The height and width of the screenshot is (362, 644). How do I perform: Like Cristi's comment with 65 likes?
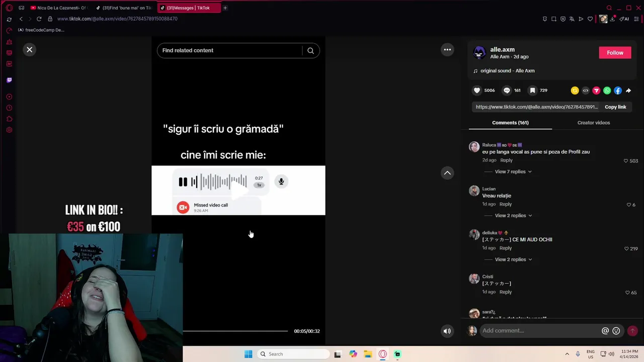tap(627, 292)
